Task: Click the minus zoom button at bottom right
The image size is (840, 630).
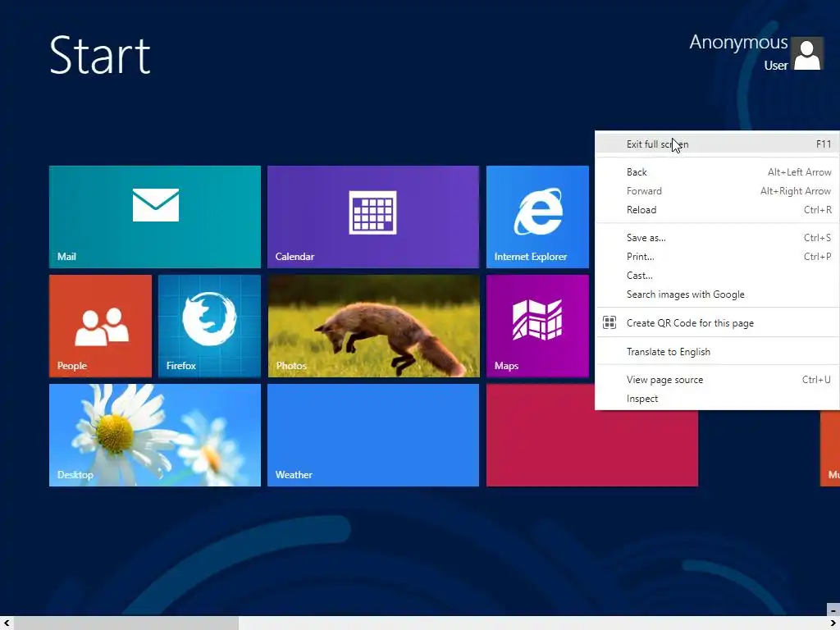Action: 833,609
